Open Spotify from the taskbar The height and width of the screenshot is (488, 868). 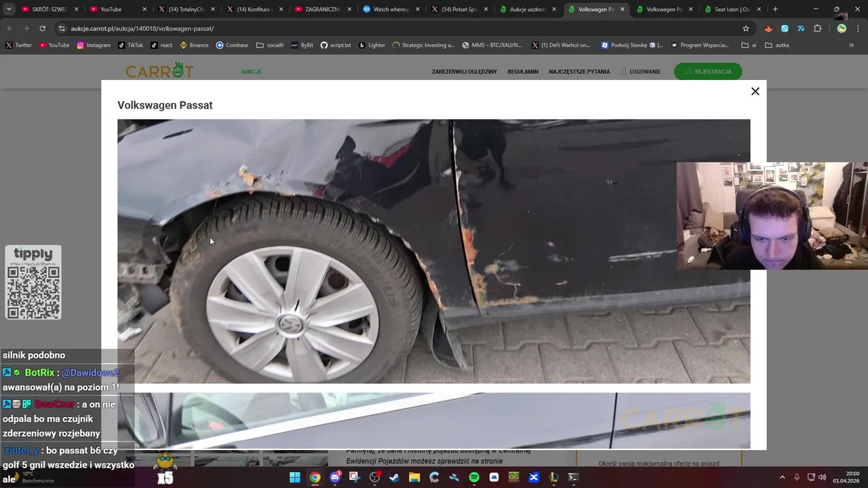click(x=474, y=477)
